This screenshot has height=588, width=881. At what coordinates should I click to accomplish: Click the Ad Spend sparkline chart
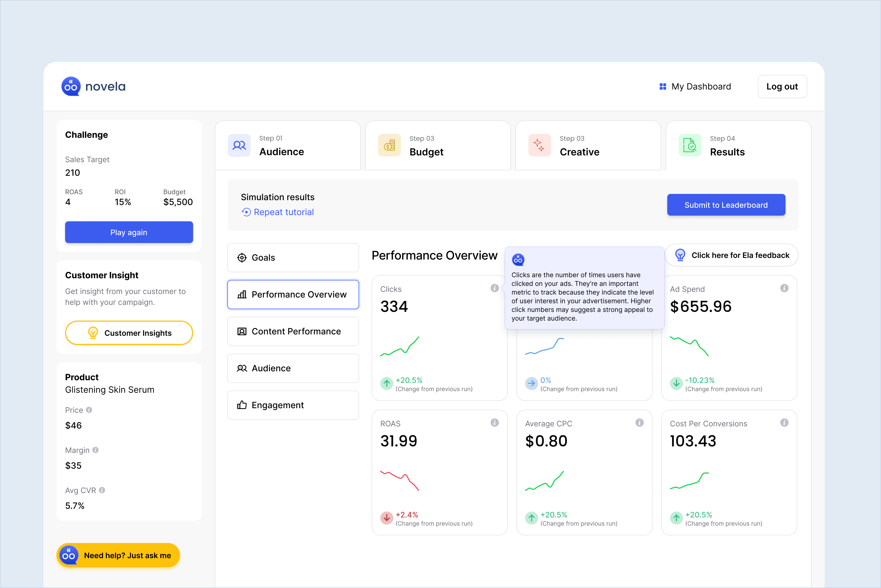(x=689, y=347)
